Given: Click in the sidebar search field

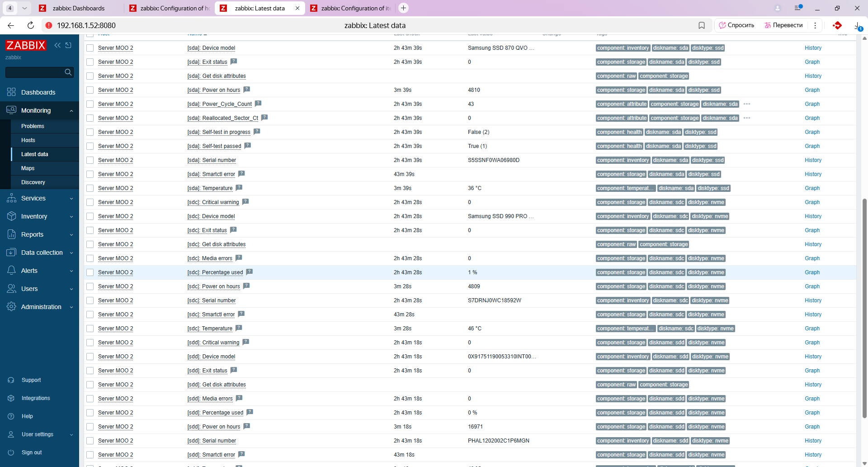Looking at the screenshot, I should tap(35, 72).
